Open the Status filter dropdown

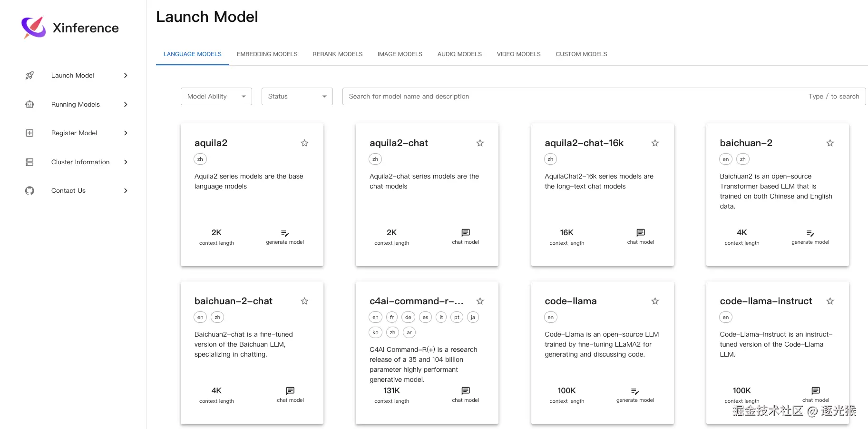[x=297, y=96]
